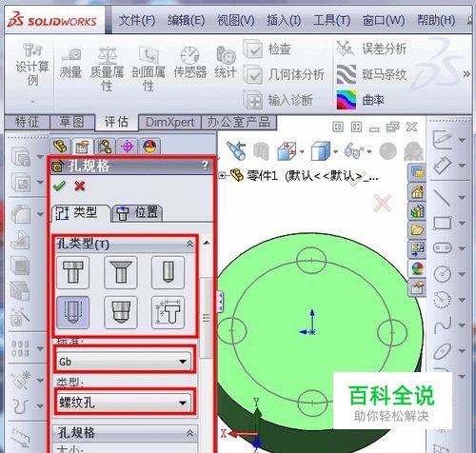Screen dimensions: 476x453
Task: Select tapered tap hole type icon
Action: coord(121,312)
